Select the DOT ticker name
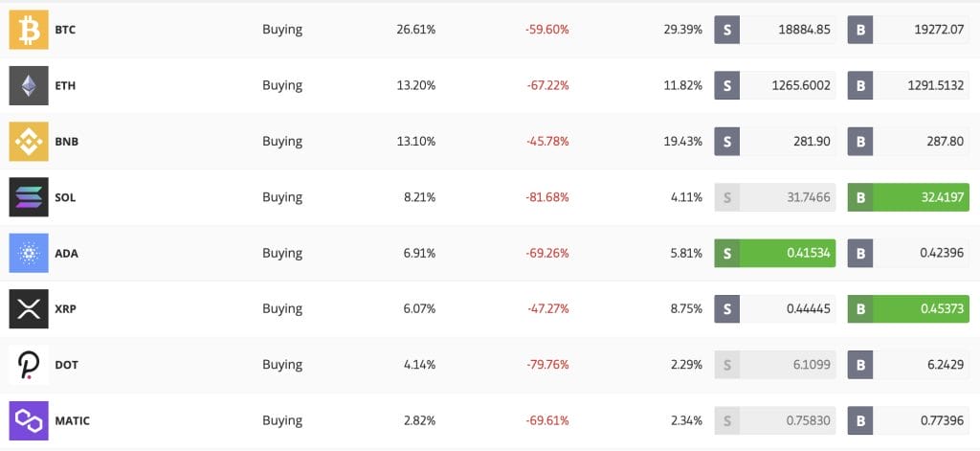The image size is (980, 451). click(66, 365)
